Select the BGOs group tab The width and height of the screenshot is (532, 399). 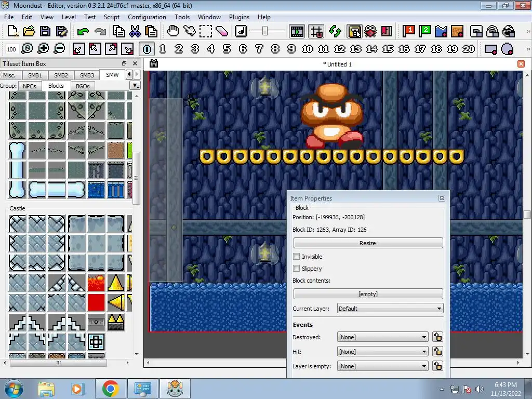click(x=83, y=86)
